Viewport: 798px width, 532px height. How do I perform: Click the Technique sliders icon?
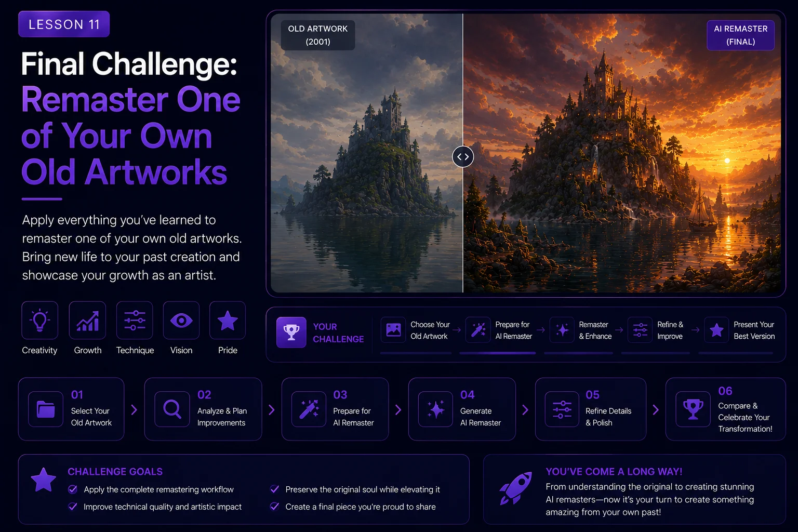tap(135, 321)
